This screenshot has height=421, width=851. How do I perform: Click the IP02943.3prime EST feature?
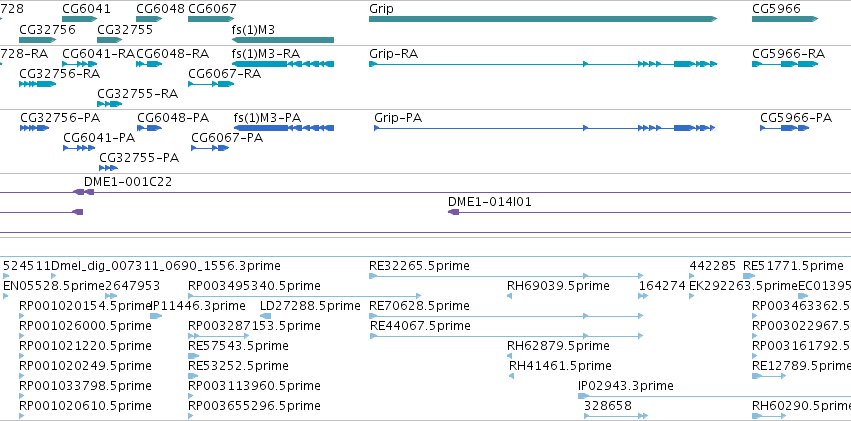coord(714,396)
